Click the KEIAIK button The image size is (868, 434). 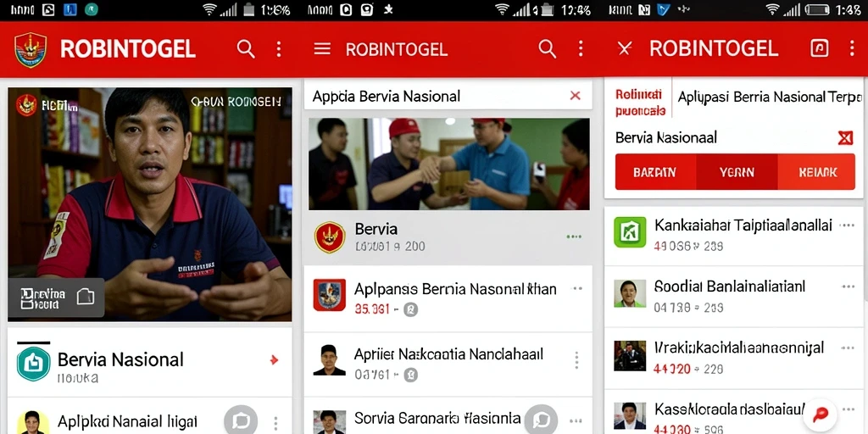point(818,172)
